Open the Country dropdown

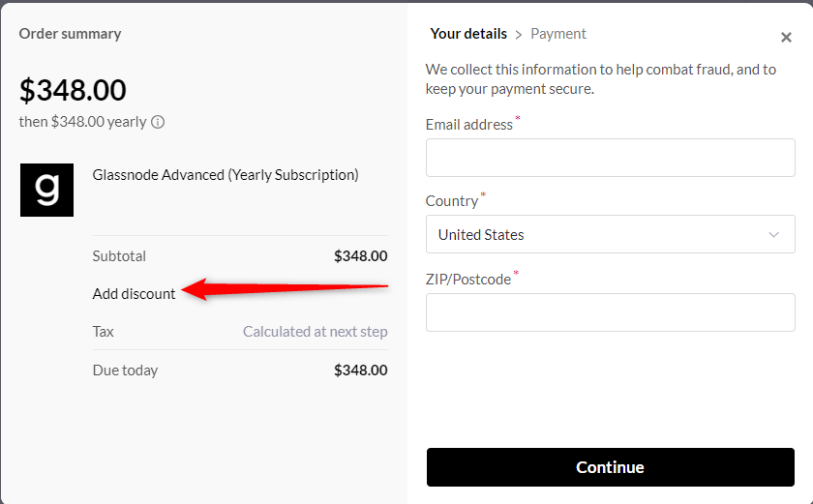click(610, 234)
